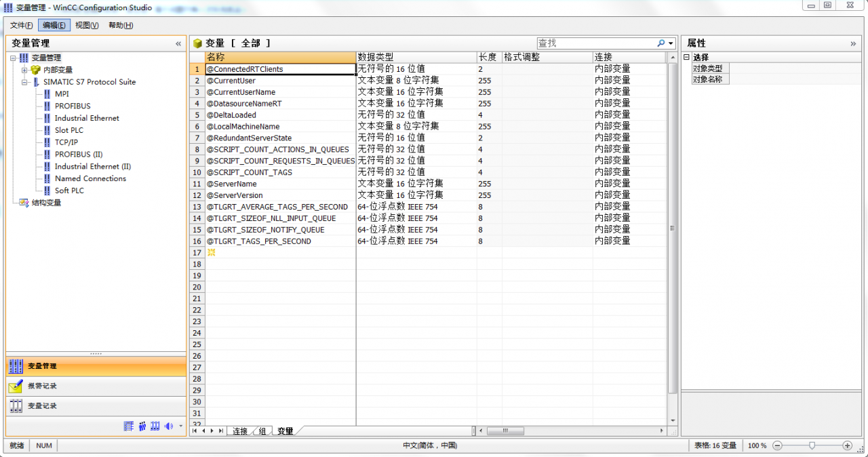Click the new row star cell in row 17
Viewport: 868px width, 457px height.
point(281,252)
